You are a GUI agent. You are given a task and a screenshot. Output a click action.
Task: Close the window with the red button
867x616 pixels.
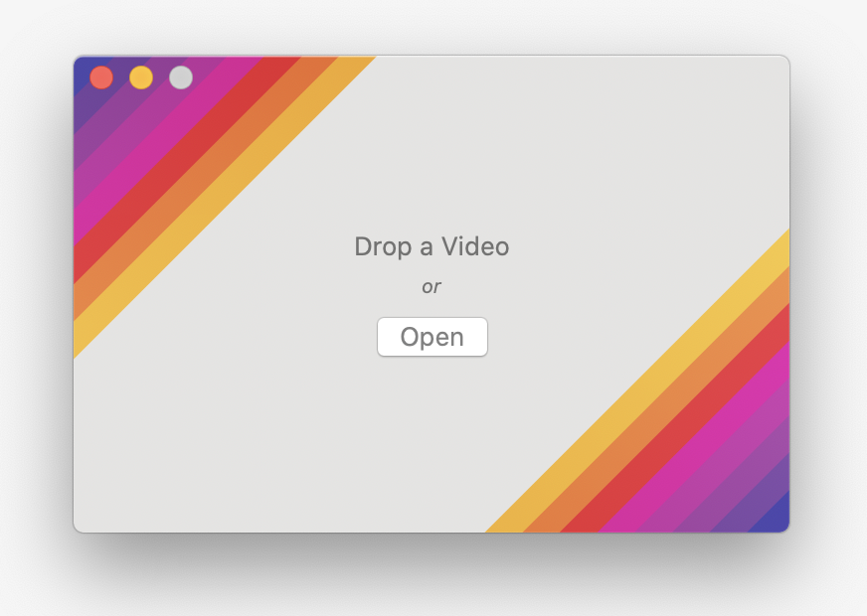point(101,77)
